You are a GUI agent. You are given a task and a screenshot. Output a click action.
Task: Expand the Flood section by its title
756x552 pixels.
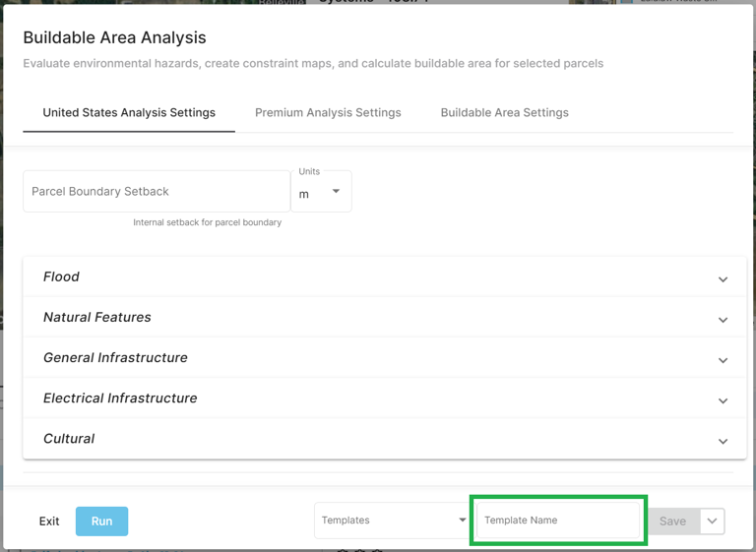pyautogui.click(x=61, y=277)
